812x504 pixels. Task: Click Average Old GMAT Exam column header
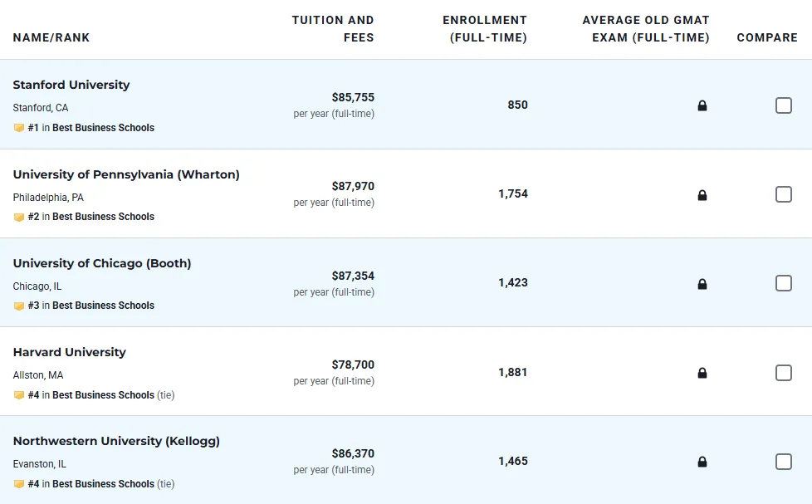pyautogui.click(x=646, y=28)
